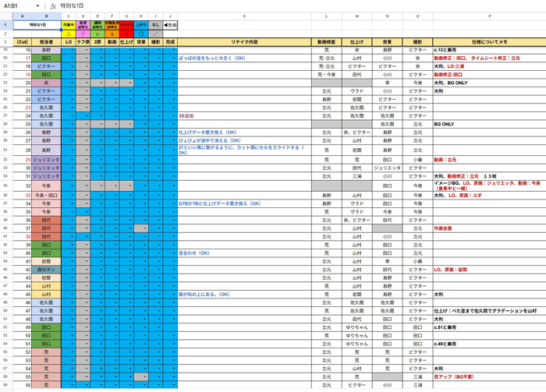Select row 3 header
Viewport: 546px width, 392px height.
(x=5, y=42)
